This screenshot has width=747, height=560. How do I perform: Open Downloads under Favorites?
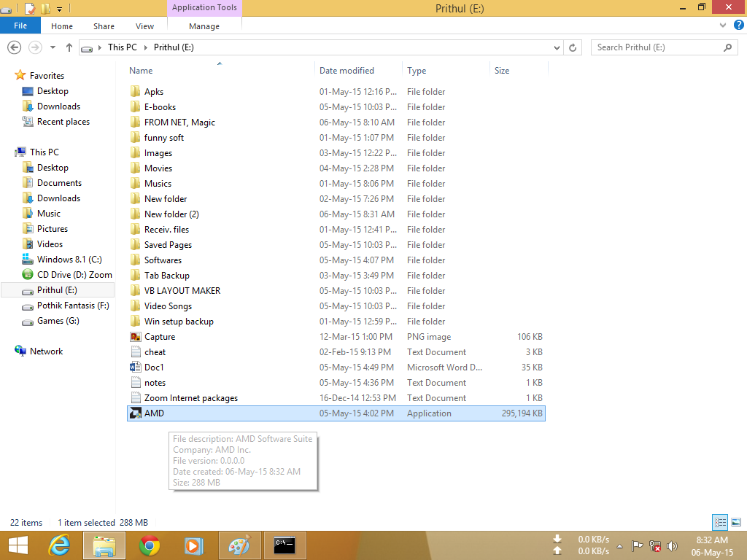click(58, 106)
